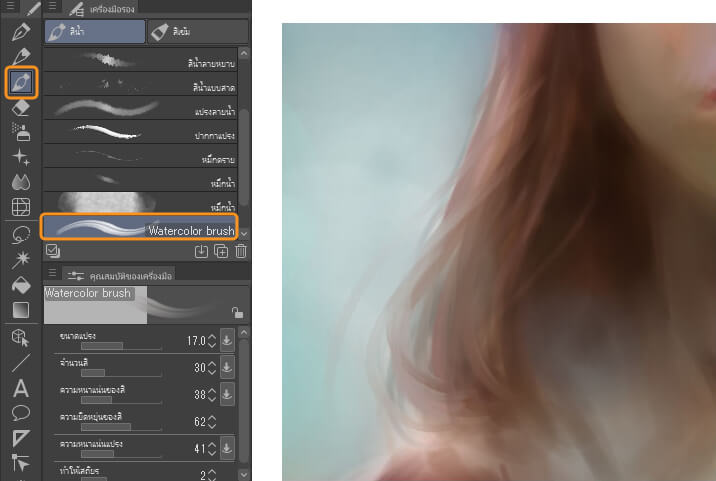This screenshot has height=481, width=716.
Task: Toggle the dynamics button beside paint amount 30
Action: point(227,367)
